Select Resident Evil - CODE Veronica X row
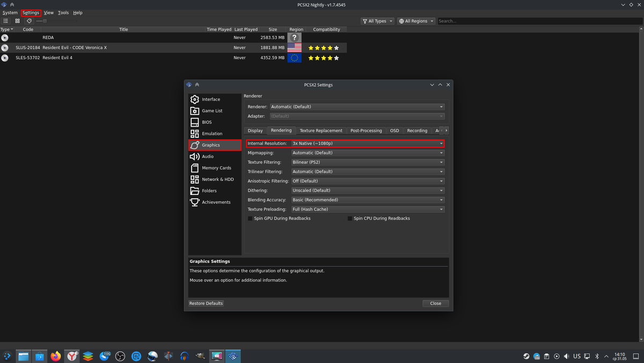644x363 pixels. pyautogui.click(x=173, y=48)
